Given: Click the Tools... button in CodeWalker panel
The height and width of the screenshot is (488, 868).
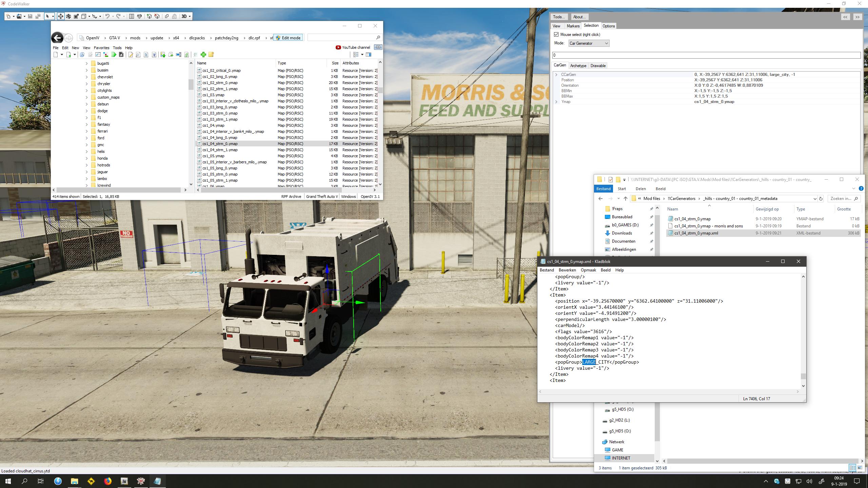Looking at the screenshot, I should pyautogui.click(x=558, y=17).
